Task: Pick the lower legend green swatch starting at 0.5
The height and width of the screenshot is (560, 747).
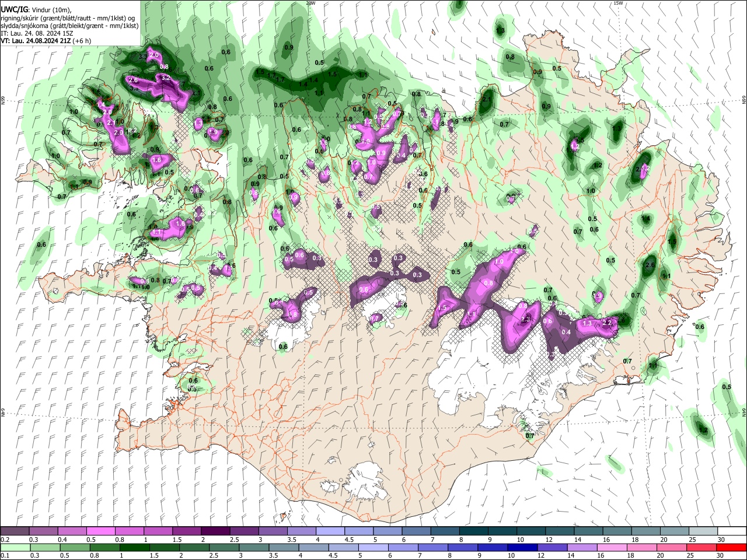Action: click(75, 548)
